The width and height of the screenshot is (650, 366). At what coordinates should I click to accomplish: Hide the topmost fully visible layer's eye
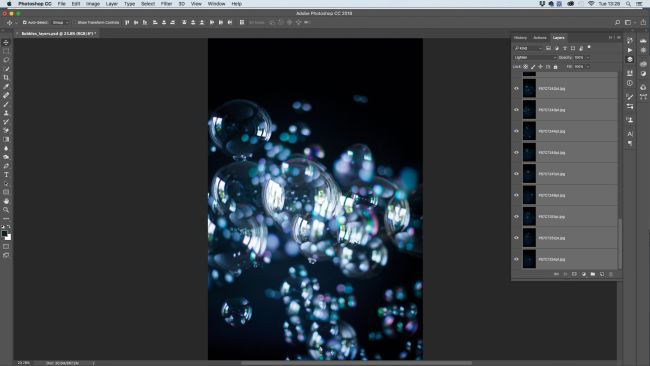(x=516, y=88)
